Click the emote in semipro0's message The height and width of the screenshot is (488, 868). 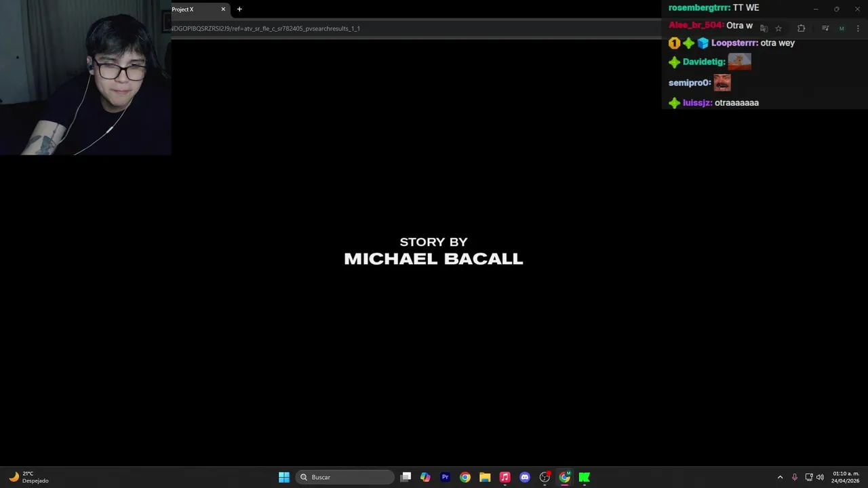(722, 83)
